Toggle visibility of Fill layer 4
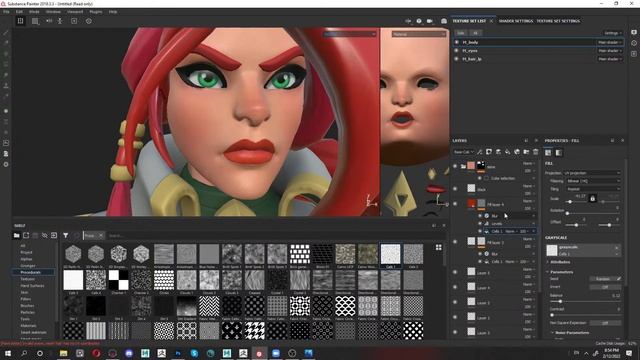 455,204
